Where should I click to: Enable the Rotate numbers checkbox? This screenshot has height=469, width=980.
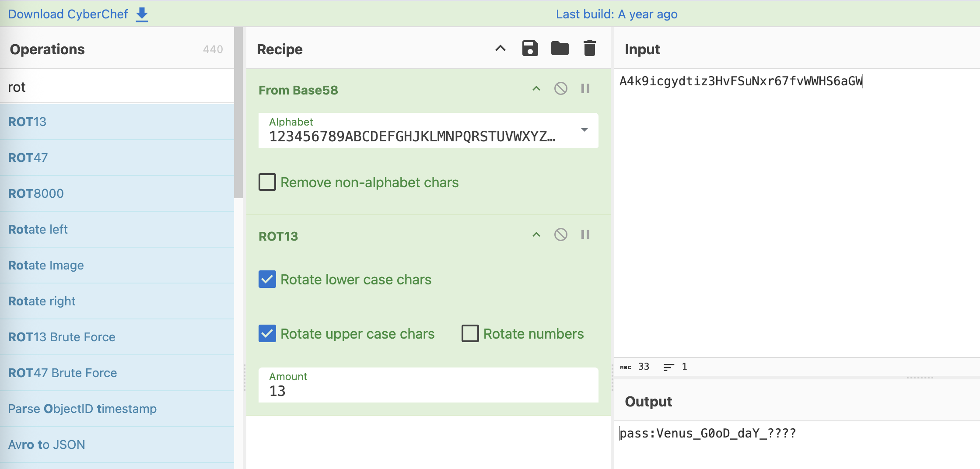pyautogui.click(x=470, y=333)
